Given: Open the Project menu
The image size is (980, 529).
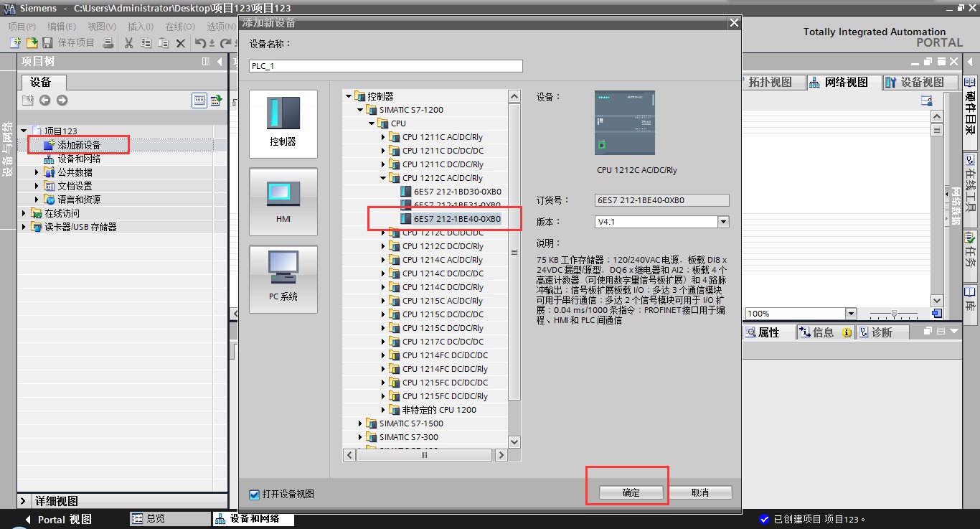Looking at the screenshot, I should coord(22,27).
